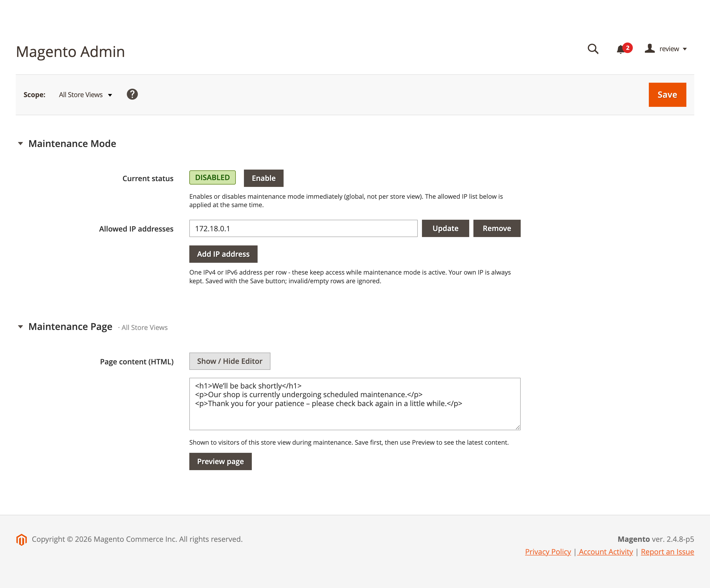Click inside the page content HTML textarea

click(x=355, y=404)
